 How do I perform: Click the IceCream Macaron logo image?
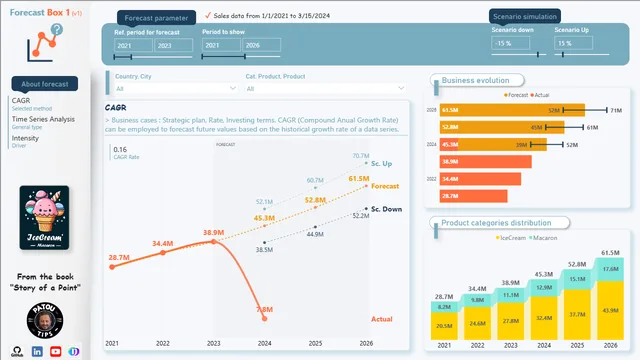[44, 218]
